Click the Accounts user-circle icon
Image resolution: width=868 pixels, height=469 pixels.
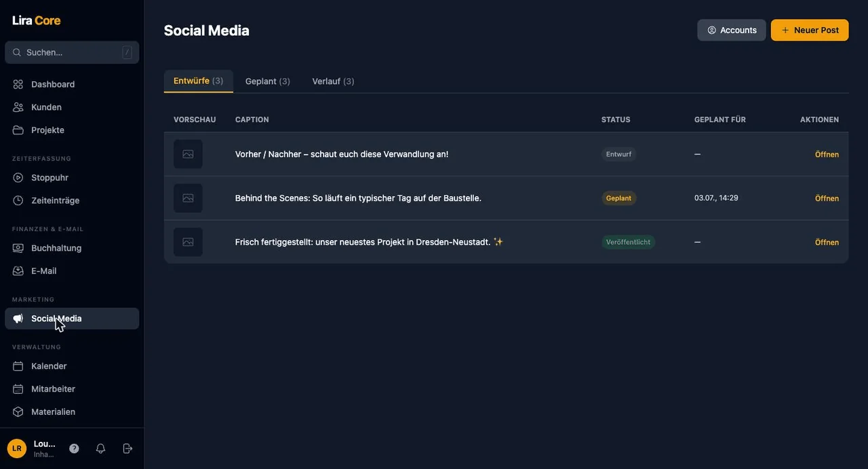712,30
